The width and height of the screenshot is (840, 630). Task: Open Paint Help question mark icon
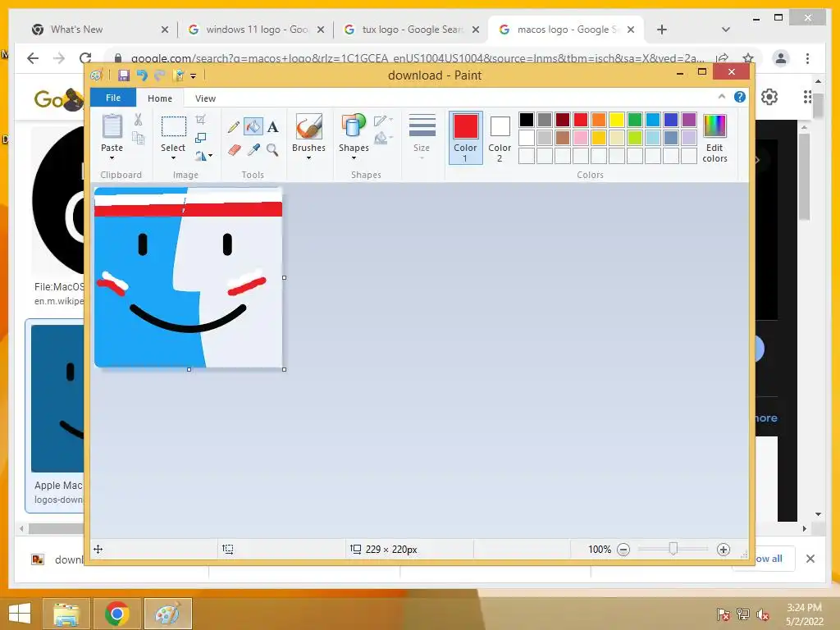[x=740, y=97]
